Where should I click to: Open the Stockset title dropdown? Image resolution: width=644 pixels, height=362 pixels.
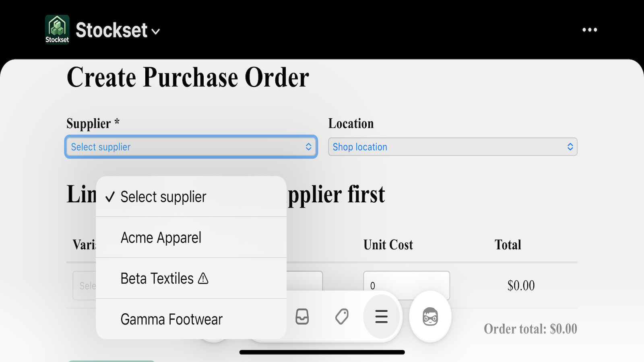click(118, 31)
